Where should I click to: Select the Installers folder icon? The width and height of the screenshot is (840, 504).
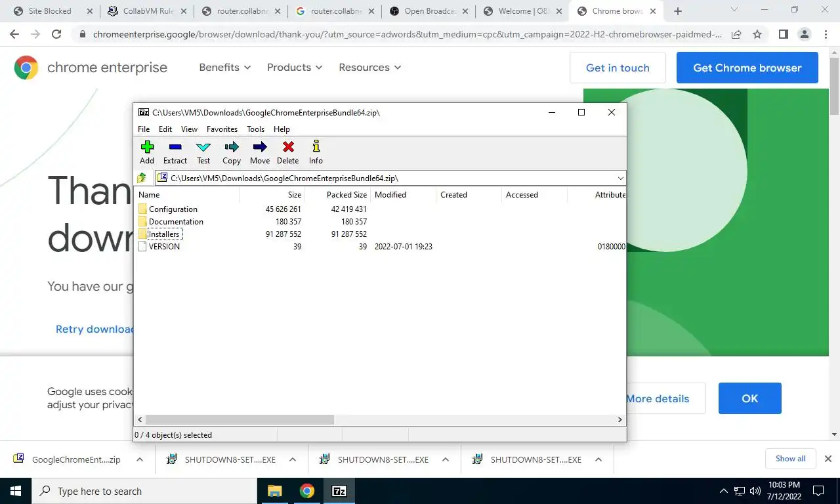pos(142,234)
